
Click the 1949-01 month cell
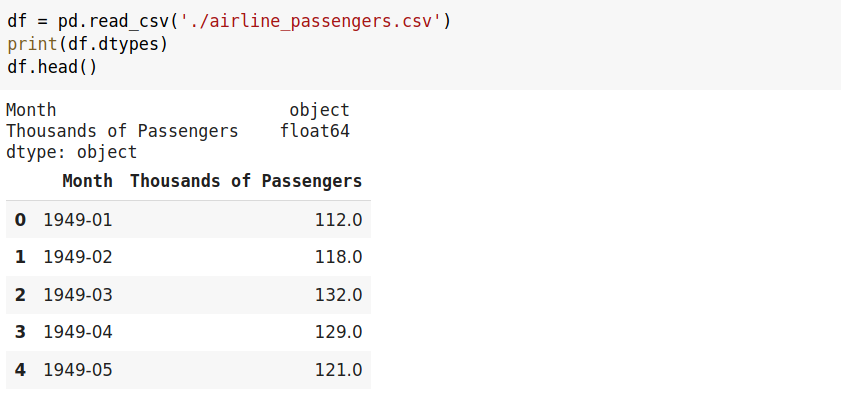78,219
